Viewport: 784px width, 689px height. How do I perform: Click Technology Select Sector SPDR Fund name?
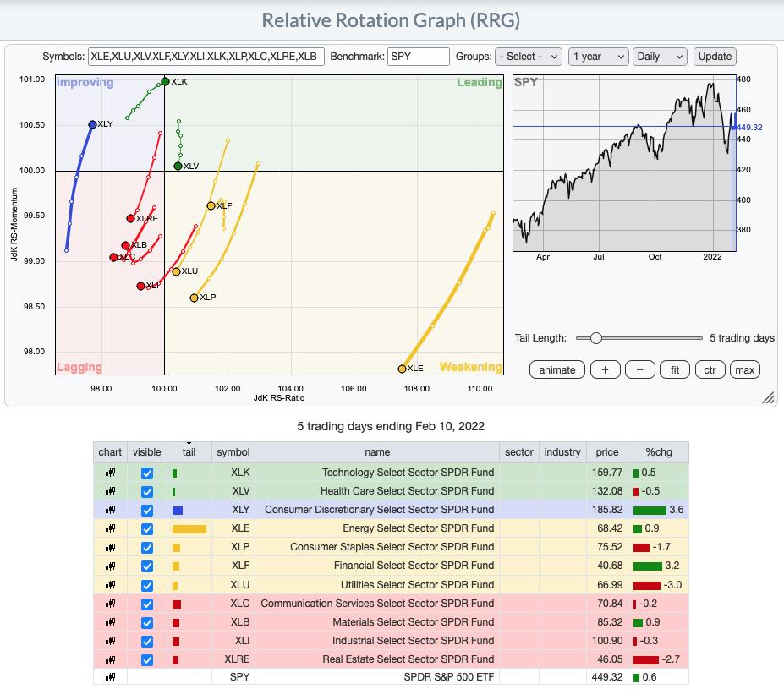pos(408,473)
